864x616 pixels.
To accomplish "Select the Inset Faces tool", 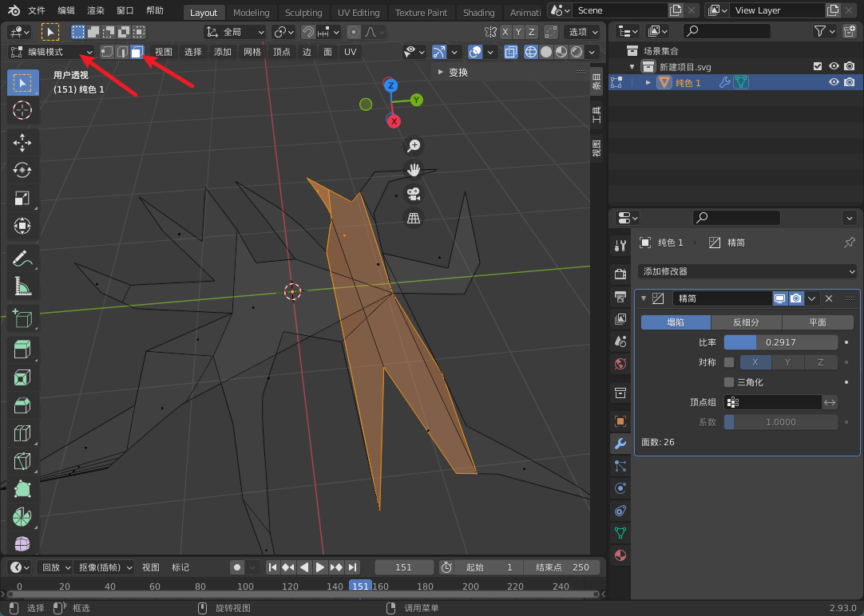I will coord(22,378).
